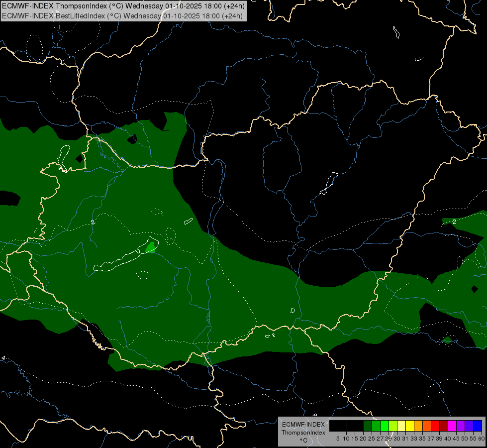Click the legend title ECMWF-INDEX
The image size is (487, 448).
pos(303,425)
